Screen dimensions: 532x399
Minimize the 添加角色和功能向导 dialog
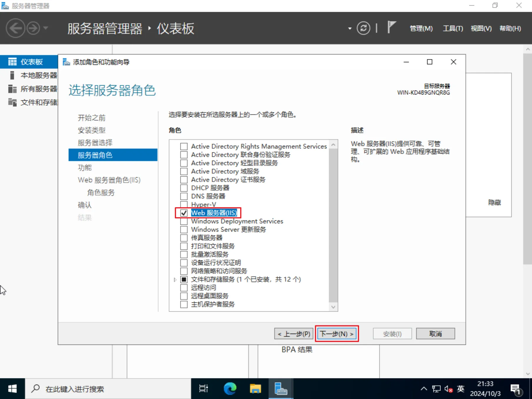click(x=406, y=62)
